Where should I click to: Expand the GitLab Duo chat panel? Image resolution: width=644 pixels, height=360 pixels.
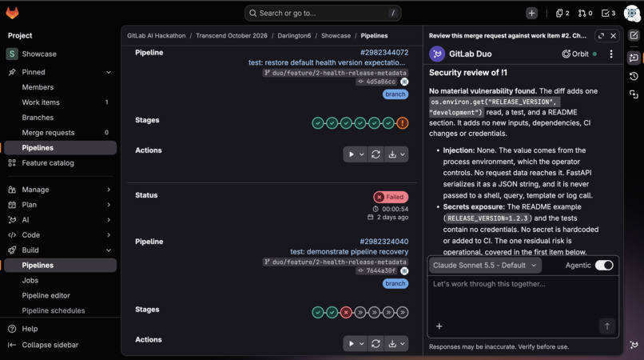tap(601, 36)
